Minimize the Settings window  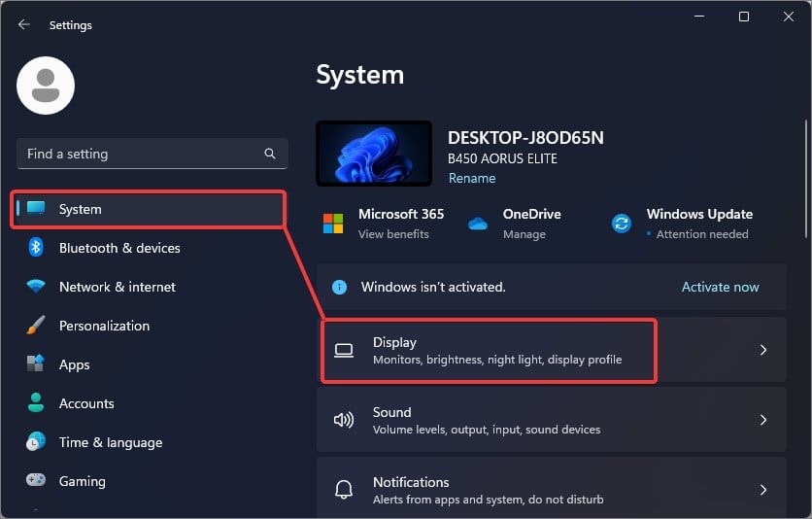coord(699,17)
